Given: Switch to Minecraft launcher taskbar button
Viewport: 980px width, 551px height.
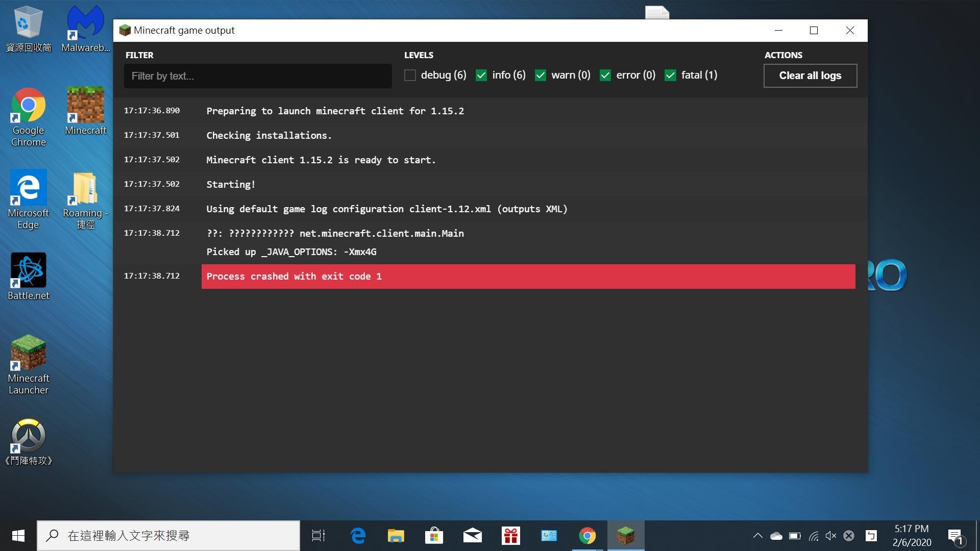Looking at the screenshot, I should pyautogui.click(x=626, y=536).
